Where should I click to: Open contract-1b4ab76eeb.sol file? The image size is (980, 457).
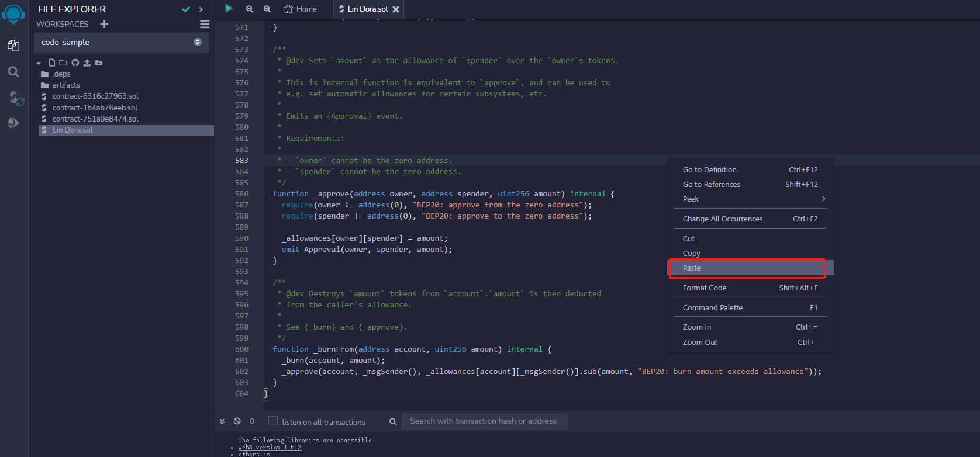point(95,108)
